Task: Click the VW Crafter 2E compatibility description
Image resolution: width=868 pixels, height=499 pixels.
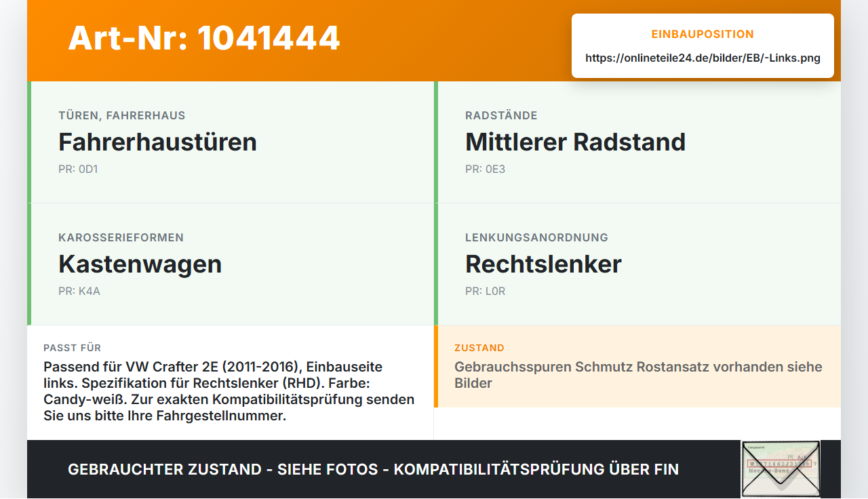Action: (229, 391)
